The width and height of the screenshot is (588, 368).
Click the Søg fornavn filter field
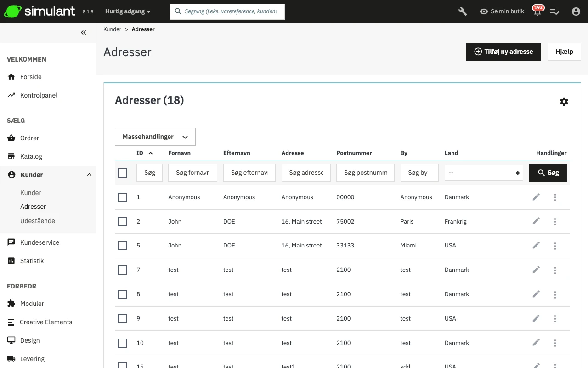click(x=192, y=173)
